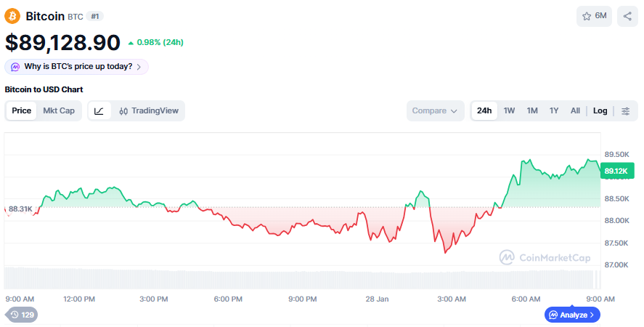Screen dimensions: 644x327
Task: Toggle Log scale on chart
Action: tap(600, 110)
